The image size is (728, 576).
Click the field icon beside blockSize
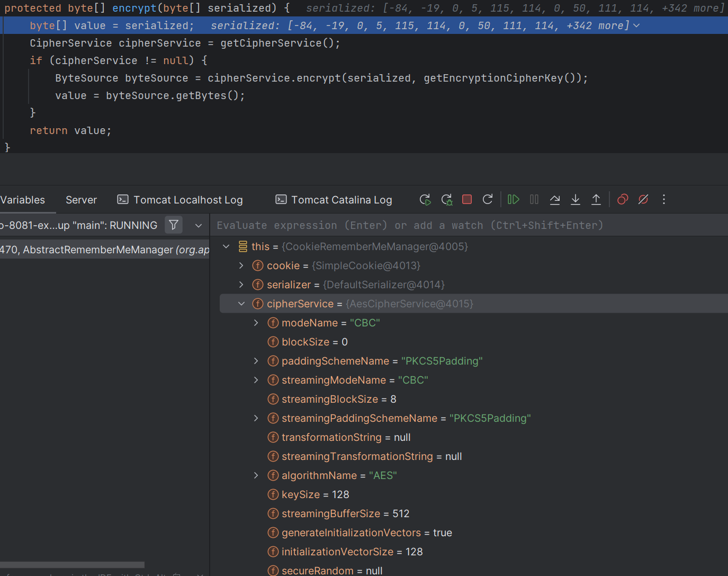click(x=273, y=342)
